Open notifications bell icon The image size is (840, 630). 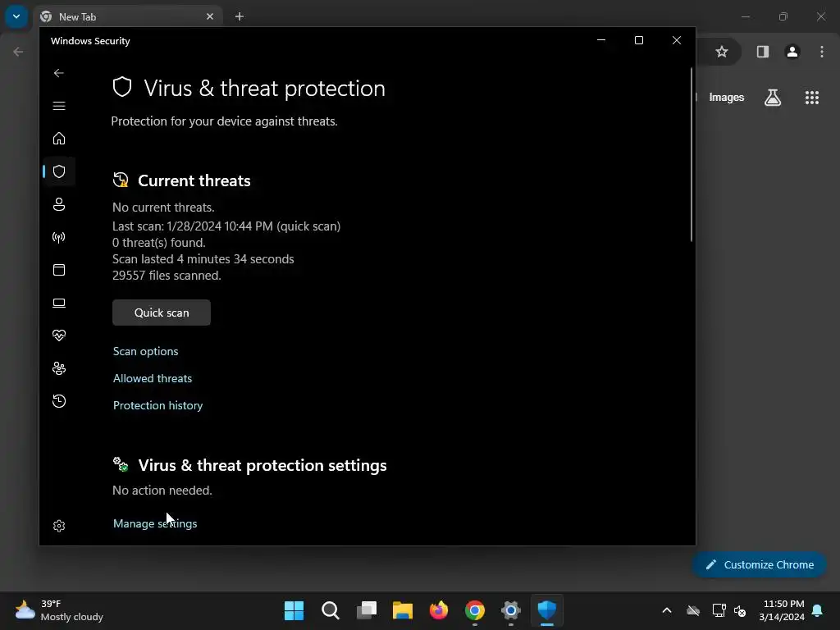[x=818, y=610]
